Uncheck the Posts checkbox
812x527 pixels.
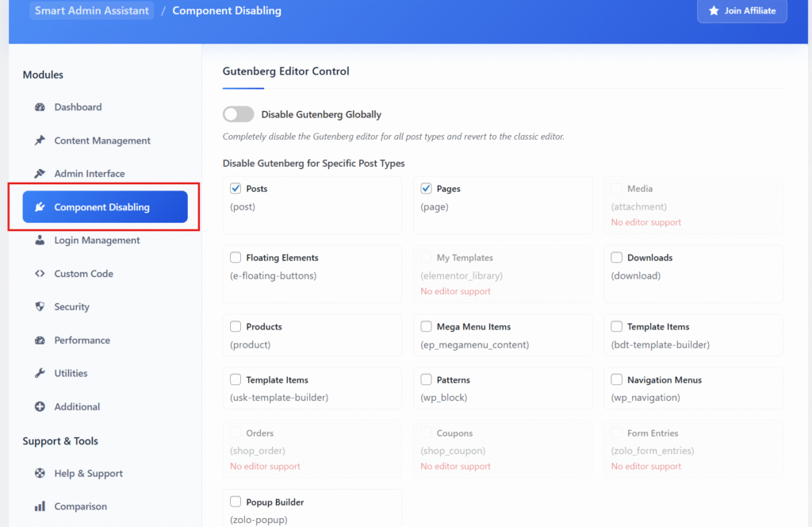(236, 188)
